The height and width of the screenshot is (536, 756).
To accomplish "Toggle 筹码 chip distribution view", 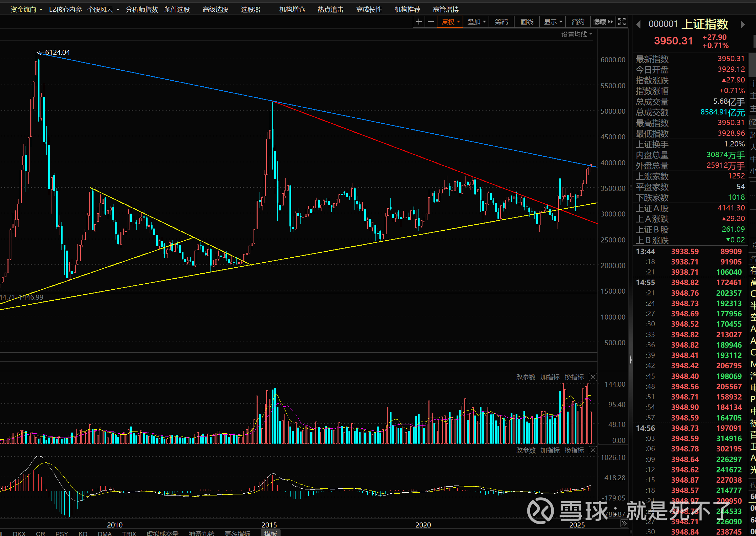I will (x=501, y=22).
